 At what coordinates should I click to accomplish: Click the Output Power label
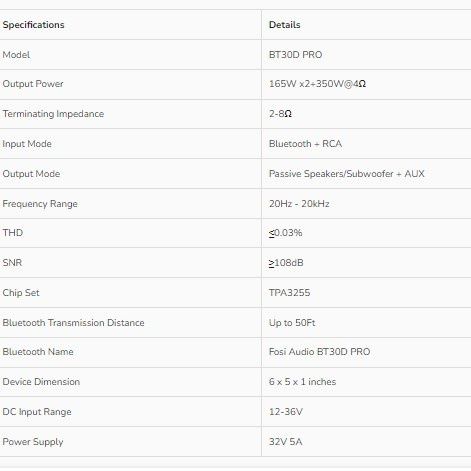click(33, 84)
